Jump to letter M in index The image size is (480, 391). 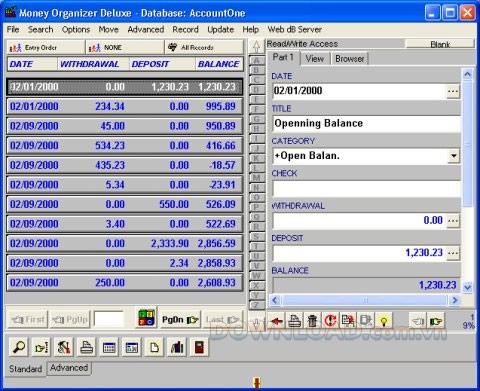pyautogui.click(x=256, y=178)
